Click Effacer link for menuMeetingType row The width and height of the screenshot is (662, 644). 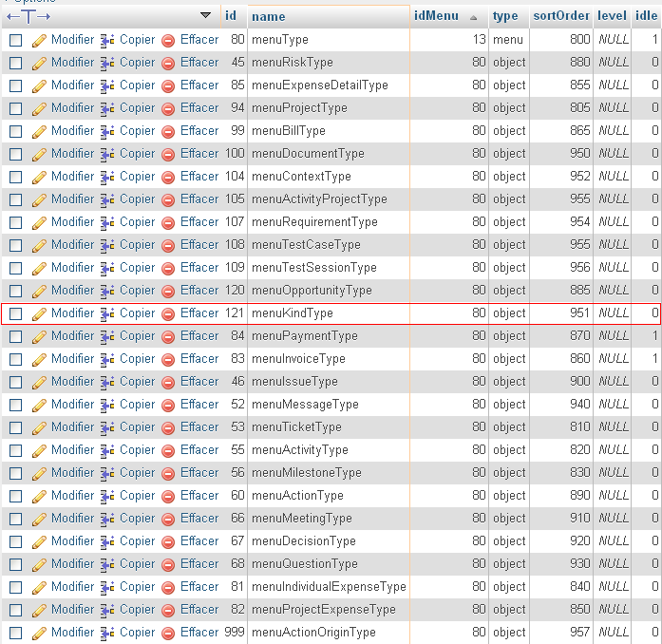point(199,519)
